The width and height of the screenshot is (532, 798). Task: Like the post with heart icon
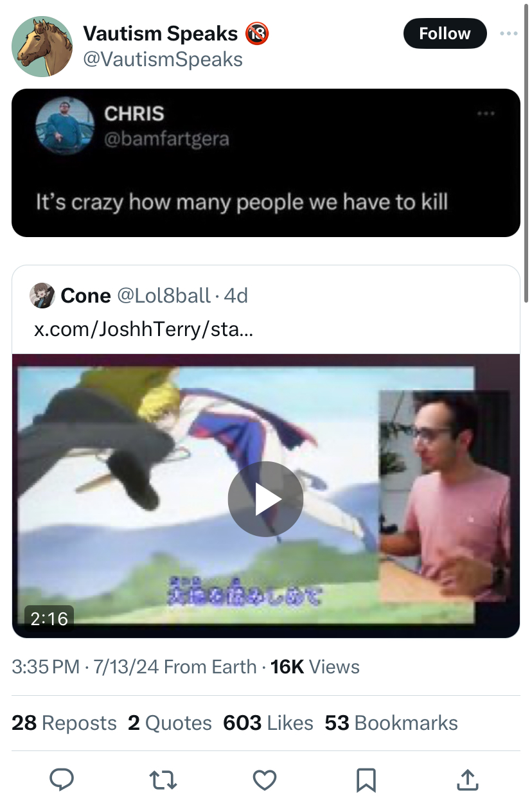pyautogui.click(x=264, y=780)
